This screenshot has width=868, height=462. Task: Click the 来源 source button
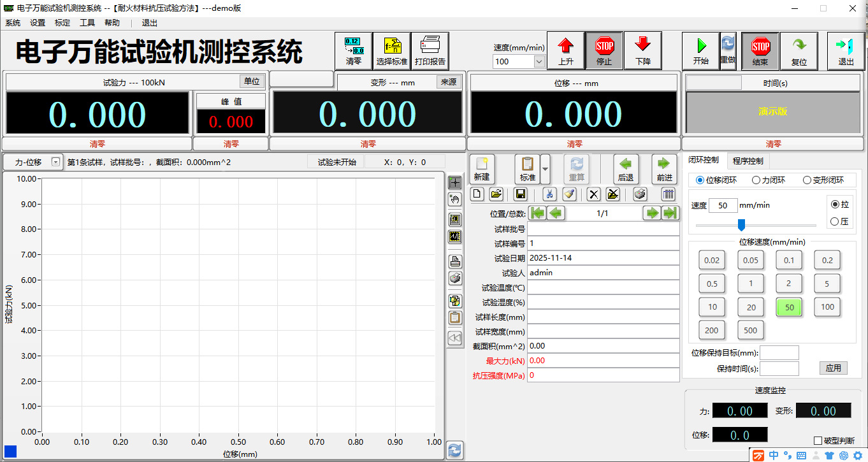449,82
